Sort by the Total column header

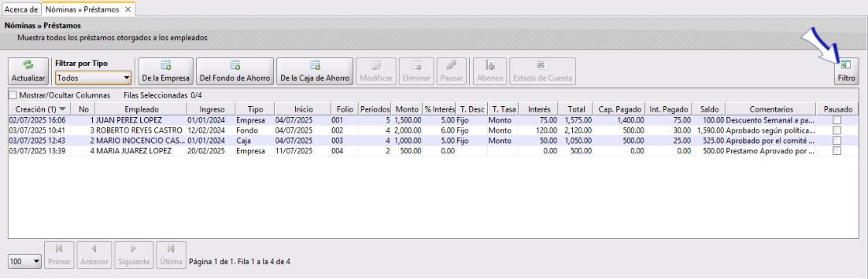[x=575, y=108]
